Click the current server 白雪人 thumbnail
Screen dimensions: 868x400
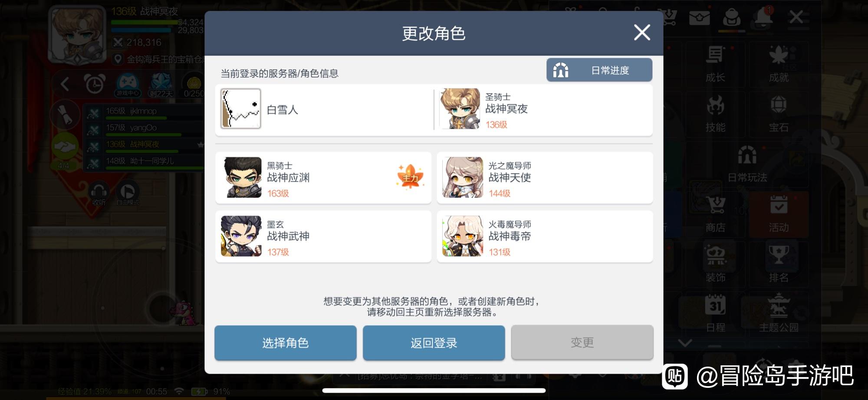tap(241, 108)
